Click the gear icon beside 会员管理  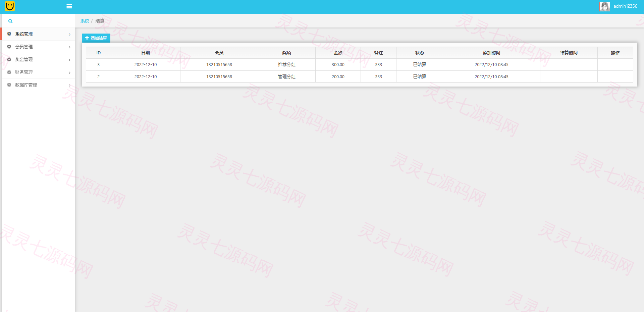[9, 47]
